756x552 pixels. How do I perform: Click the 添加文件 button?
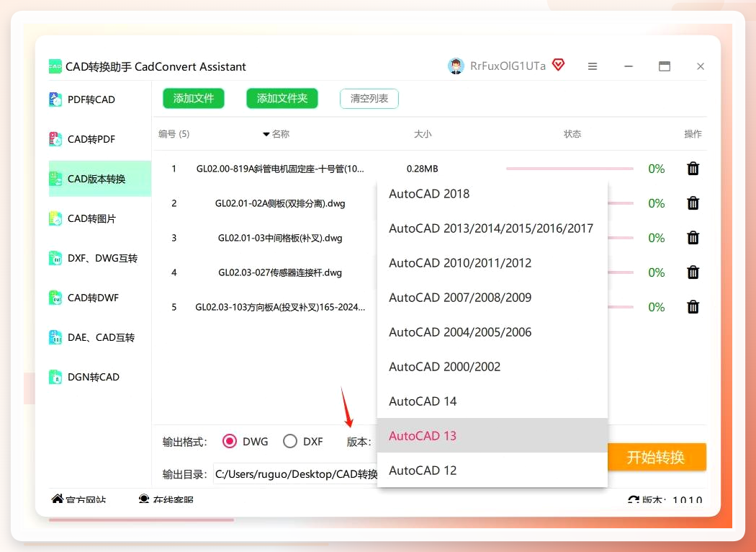click(194, 99)
